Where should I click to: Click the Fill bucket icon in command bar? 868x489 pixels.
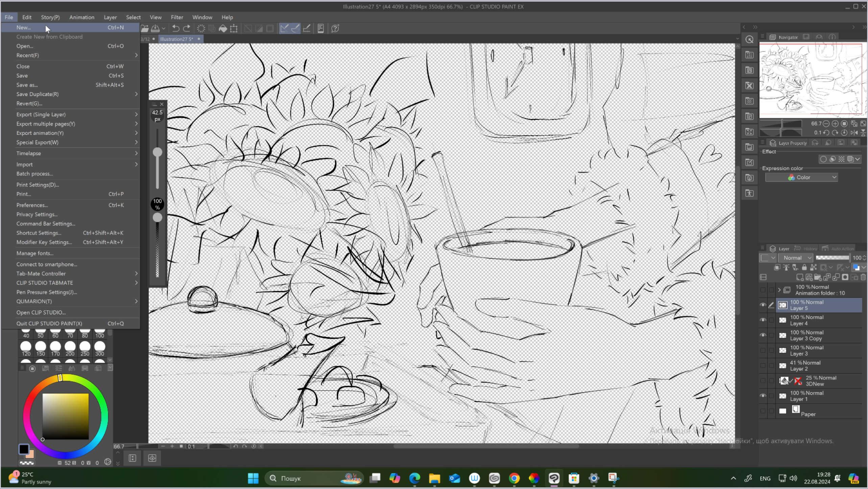pos(223,28)
